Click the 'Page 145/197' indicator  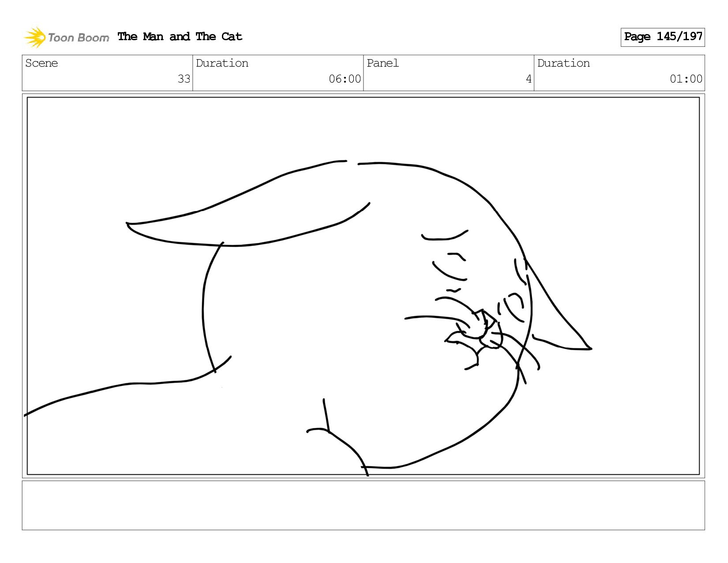pyautogui.click(x=663, y=37)
